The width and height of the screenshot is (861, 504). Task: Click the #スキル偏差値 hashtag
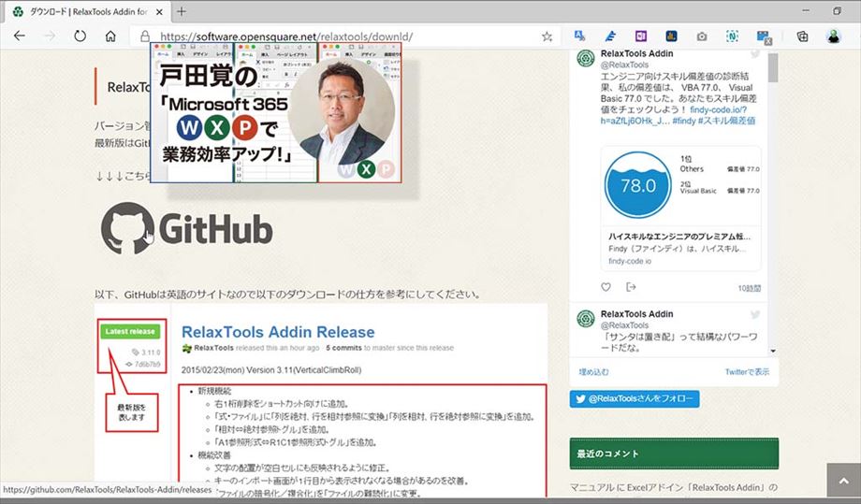point(726,121)
